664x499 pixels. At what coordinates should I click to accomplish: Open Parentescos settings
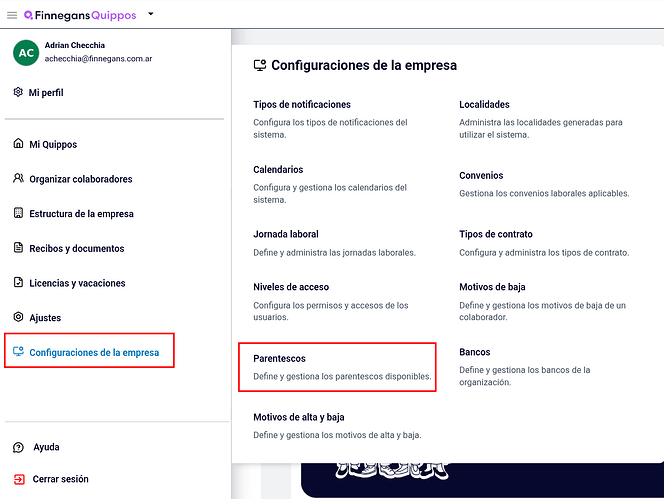pos(279,359)
